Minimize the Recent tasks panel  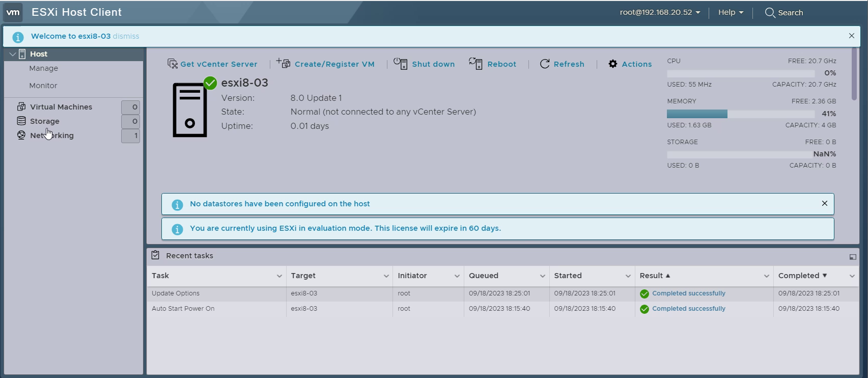(x=853, y=257)
